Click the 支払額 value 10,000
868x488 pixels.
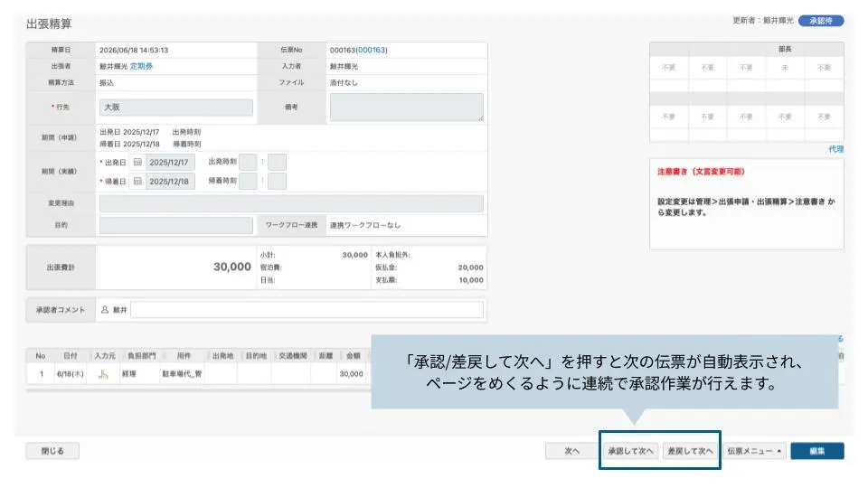471,280
